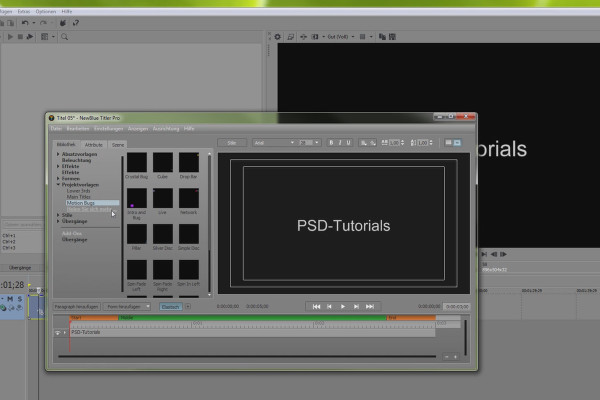Click the overlays grid icon in Vegas preview toolbar
This screenshot has height=400, width=600.
tap(362, 37)
